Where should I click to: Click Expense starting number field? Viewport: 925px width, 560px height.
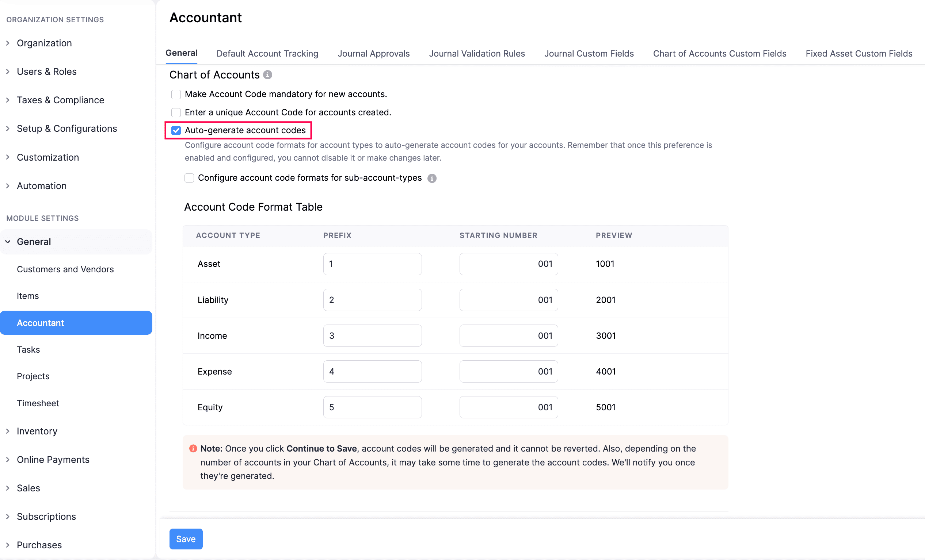click(509, 372)
